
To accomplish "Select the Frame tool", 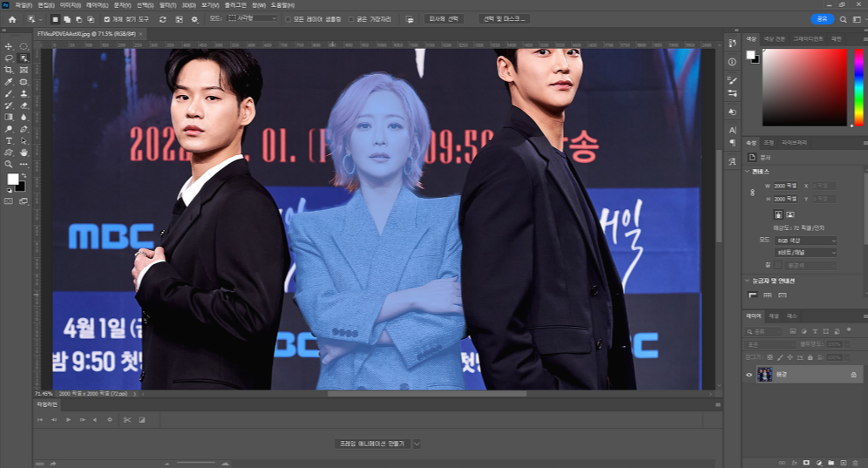I will pyautogui.click(x=24, y=71).
